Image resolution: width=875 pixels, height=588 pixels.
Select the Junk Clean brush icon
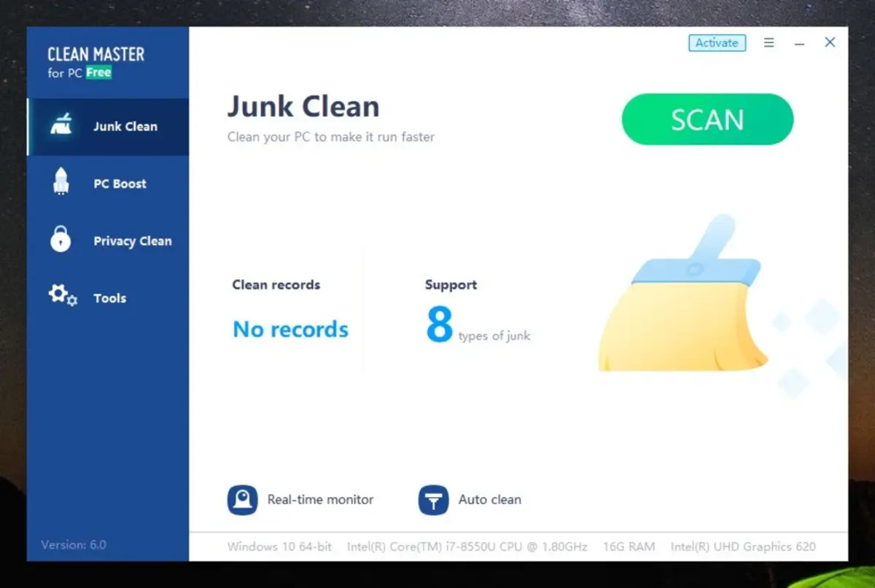click(61, 125)
